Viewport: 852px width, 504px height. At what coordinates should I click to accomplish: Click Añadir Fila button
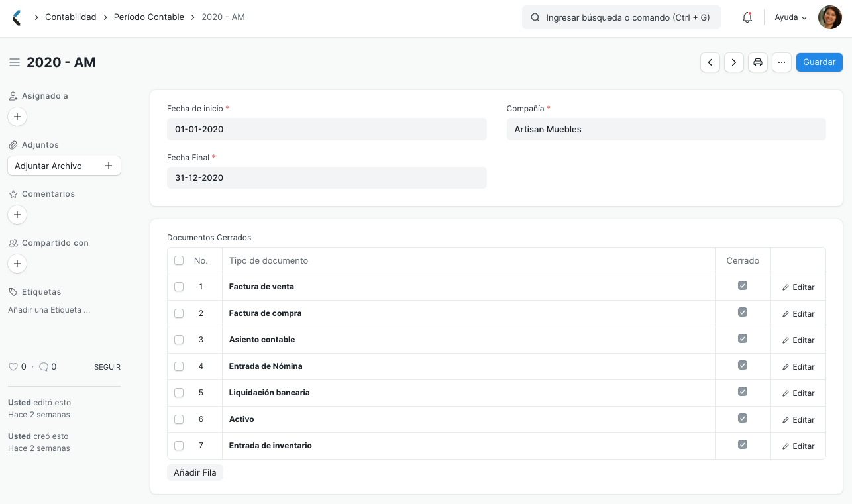pyautogui.click(x=195, y=473)
